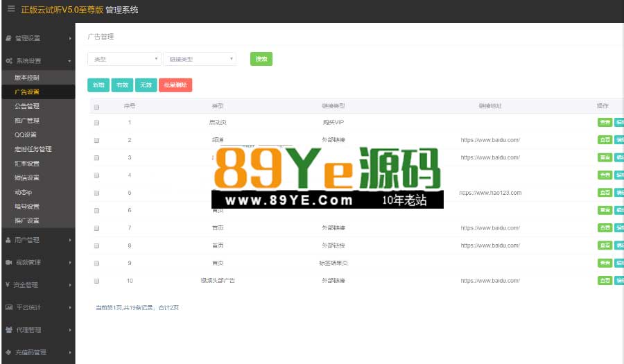Click the 管理设置 sidebar icon
The image size is (624, 364).
(8, 38)
